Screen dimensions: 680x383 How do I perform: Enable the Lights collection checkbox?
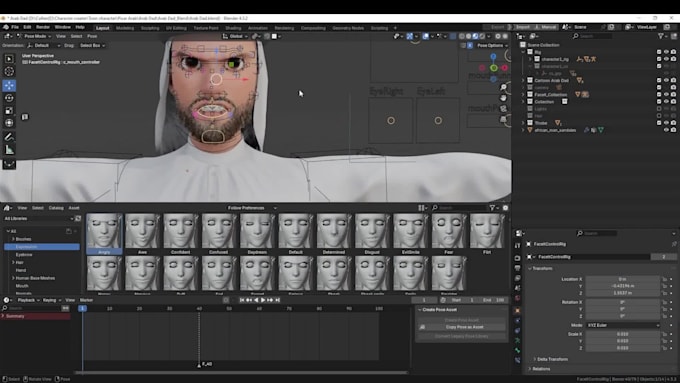(x=659, y=109)
